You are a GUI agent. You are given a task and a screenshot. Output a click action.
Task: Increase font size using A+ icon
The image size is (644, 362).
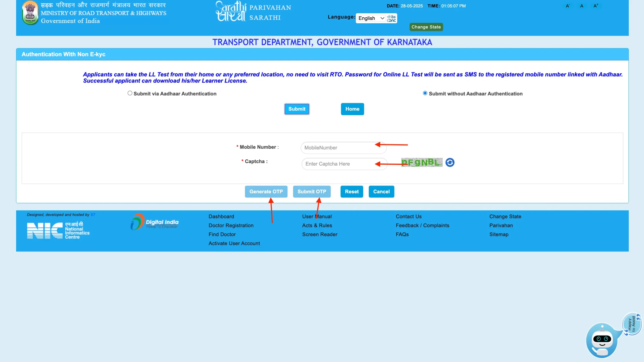[596, 6]
